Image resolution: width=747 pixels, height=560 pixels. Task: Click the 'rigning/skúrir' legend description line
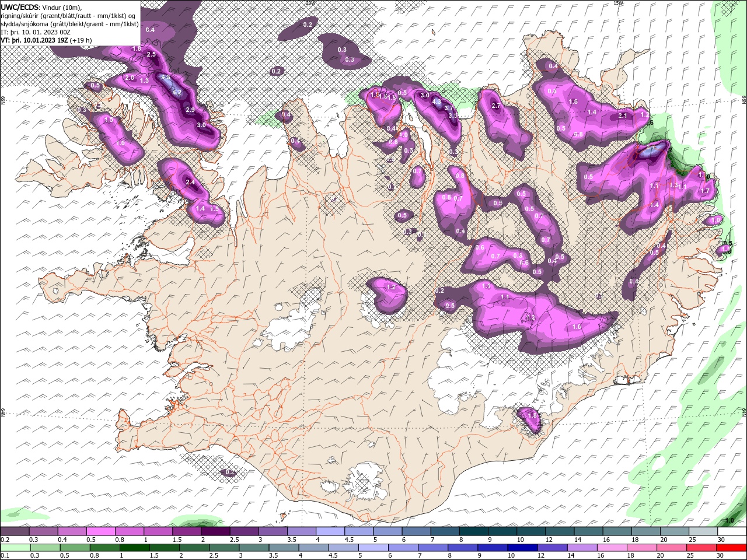(68, 15)
